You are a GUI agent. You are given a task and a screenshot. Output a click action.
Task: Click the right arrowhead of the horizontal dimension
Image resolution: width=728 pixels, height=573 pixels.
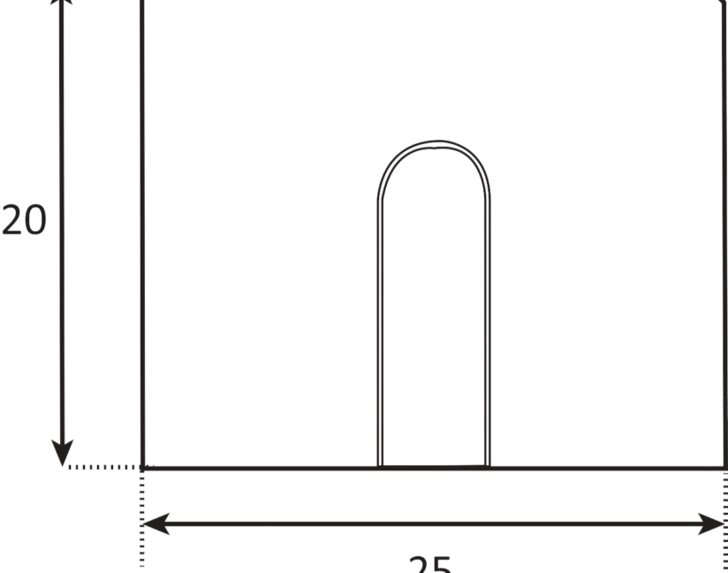(x=712, y=524)
